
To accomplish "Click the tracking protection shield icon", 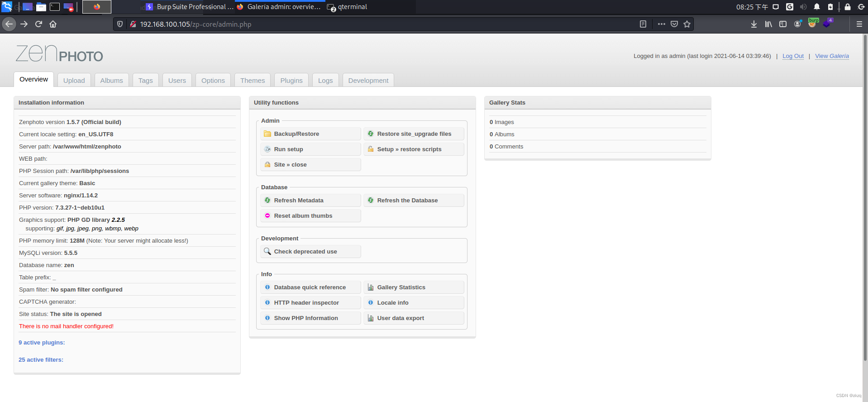I will (120, 24).
